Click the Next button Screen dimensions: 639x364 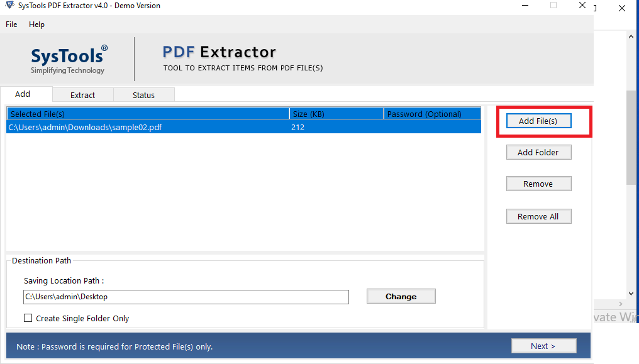click(543, 345)
